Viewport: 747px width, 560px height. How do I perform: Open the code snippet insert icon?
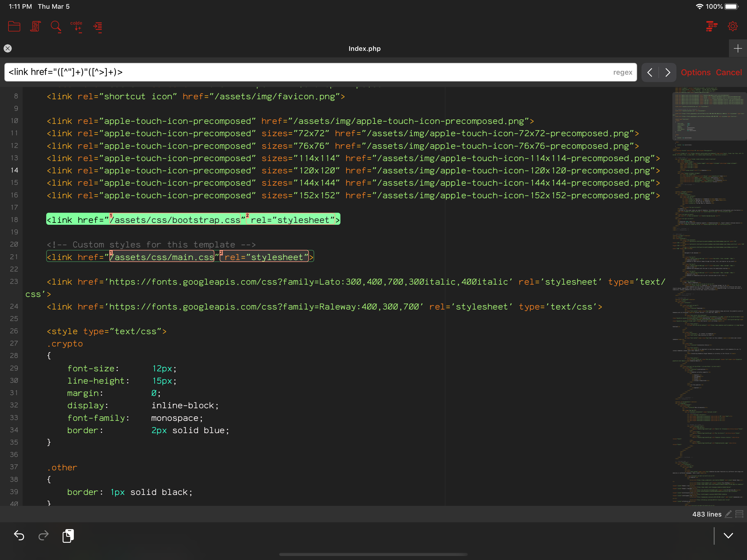point(77,26)
